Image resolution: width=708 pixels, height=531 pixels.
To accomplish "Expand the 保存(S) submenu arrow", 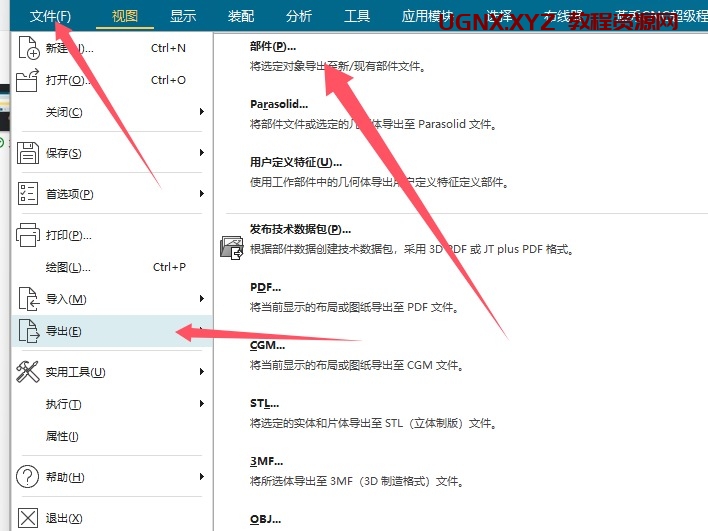I will click(x=202, y=153).
